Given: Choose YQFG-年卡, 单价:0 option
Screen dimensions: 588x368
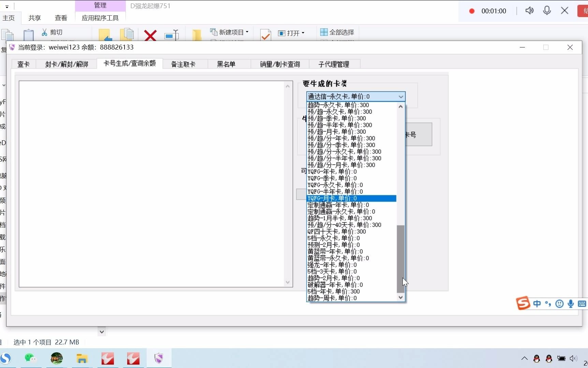Looking at the screenshot, I should pos(351,172).
